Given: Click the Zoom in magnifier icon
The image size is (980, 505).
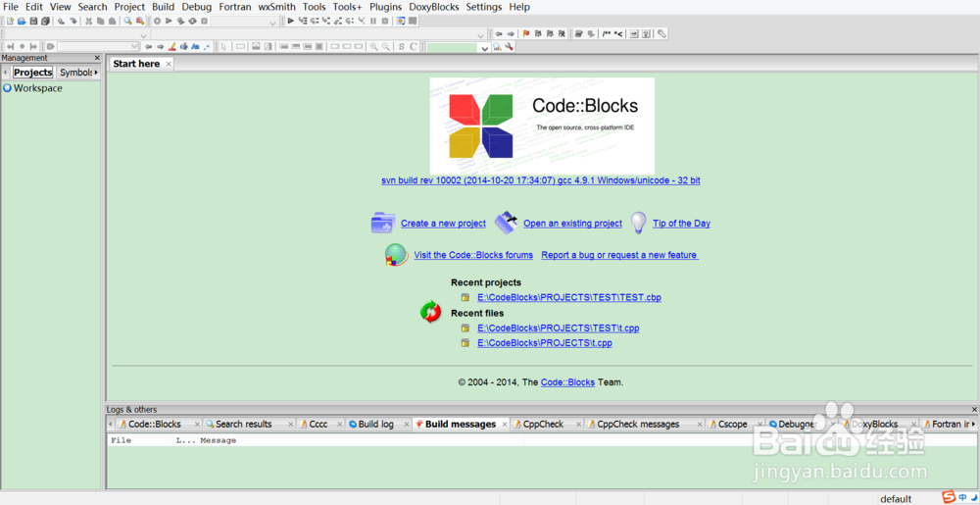Looking at the screenshot, I should click(x=373, y=46).
